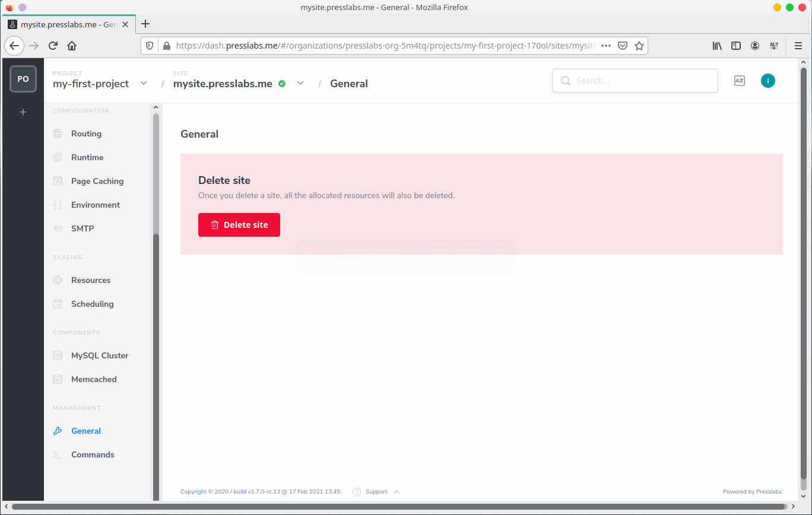Screen dimensions: 812x515
Task: Save the page to Pocket
Action: pos(623,46)
